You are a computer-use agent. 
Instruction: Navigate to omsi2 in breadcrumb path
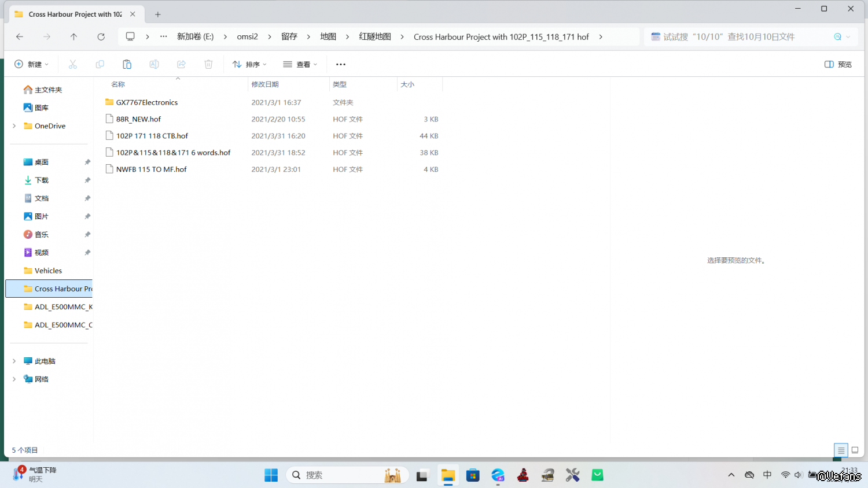247,36
